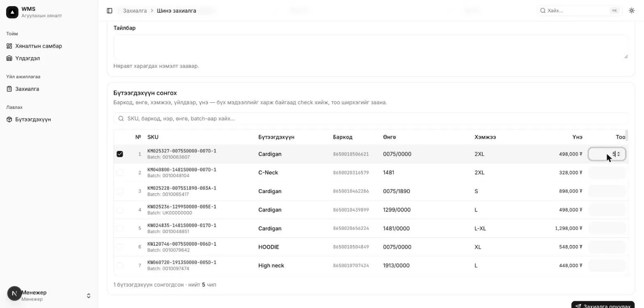Click the product SKU search field
644x308 pixels.
click(371, 119)
